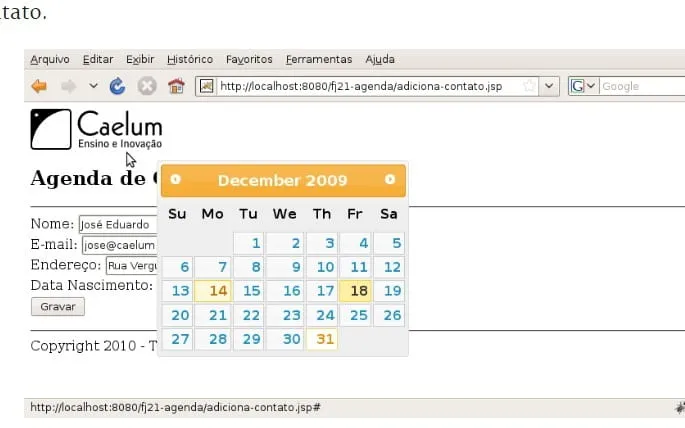Set the date to highlighted December 31

click(322, 339)
